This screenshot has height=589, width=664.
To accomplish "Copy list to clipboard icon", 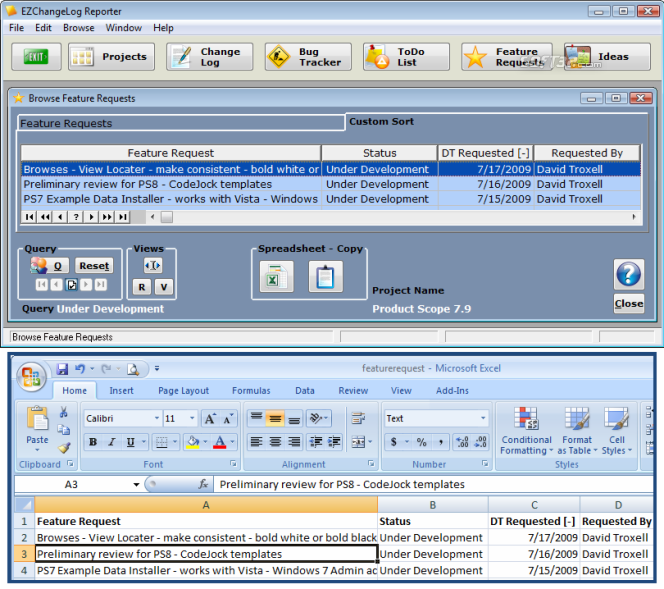I will tap(325, 277).
